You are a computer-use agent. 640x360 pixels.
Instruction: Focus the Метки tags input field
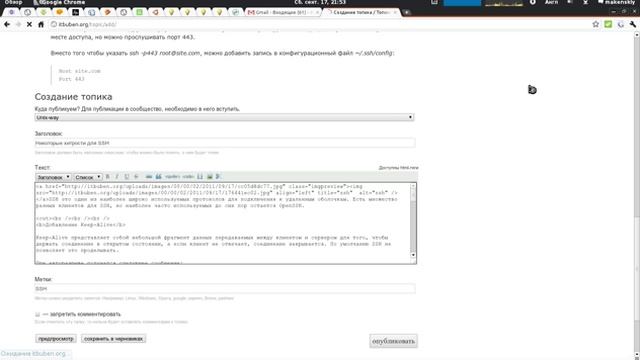pyautogui.click(x=225, y=289)
